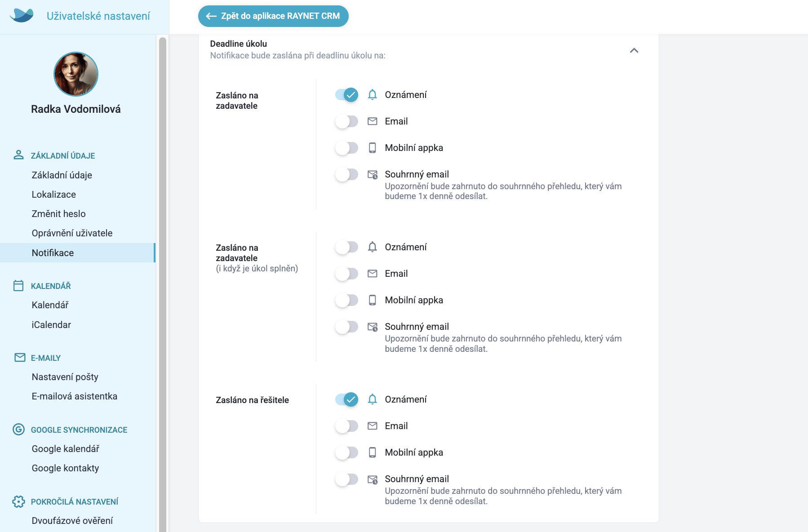
Task: Click the Základní údaje person icon
Action: (x=18, y=155)
